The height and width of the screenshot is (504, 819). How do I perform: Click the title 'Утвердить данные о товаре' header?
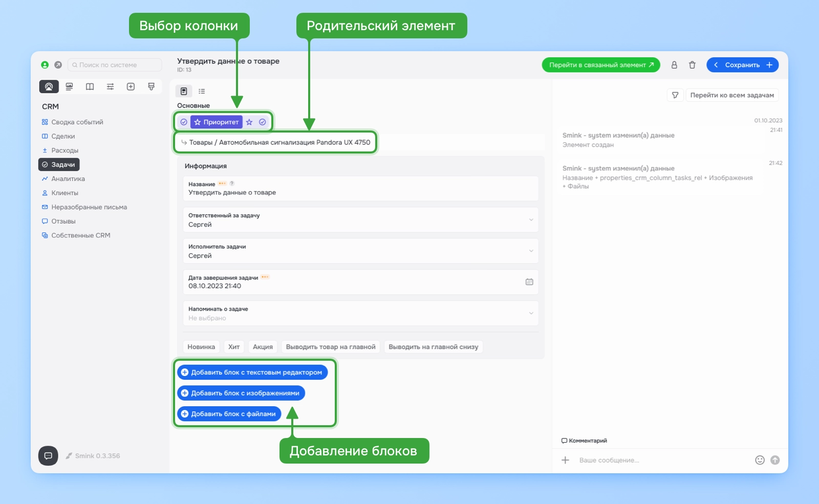tap(228, 61)
